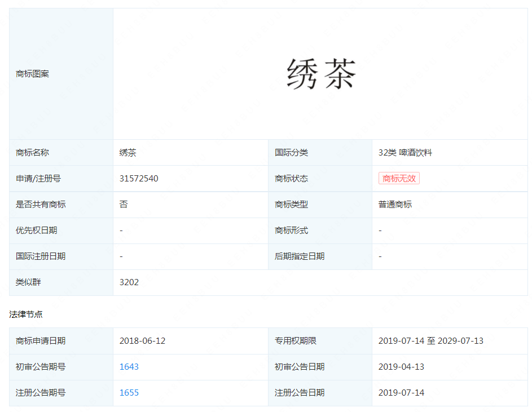The image size is (532, 412).
Task: Select the 初审公告期号 label
Action: tap(41, 366)
